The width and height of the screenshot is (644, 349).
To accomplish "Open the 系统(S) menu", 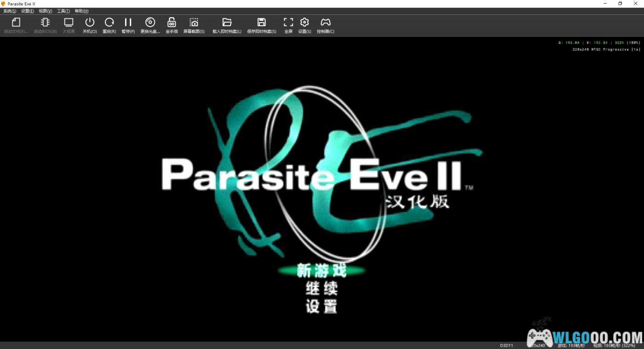I will (10, 11).
